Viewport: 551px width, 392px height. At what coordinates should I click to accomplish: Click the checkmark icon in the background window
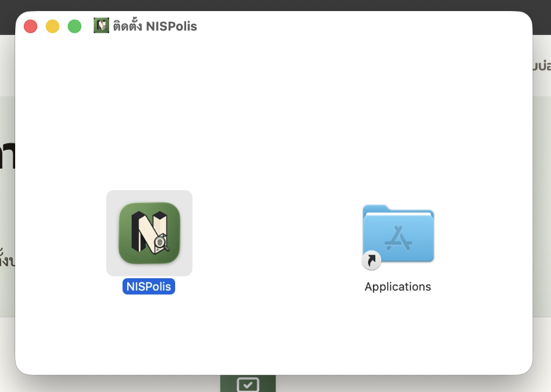click(x=248, y=384)
